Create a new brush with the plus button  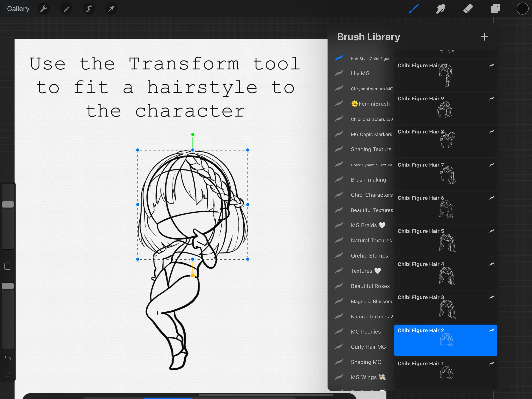[484, 37]
